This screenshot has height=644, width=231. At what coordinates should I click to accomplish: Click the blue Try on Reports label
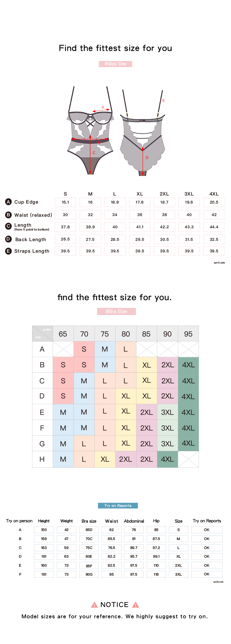118,506
